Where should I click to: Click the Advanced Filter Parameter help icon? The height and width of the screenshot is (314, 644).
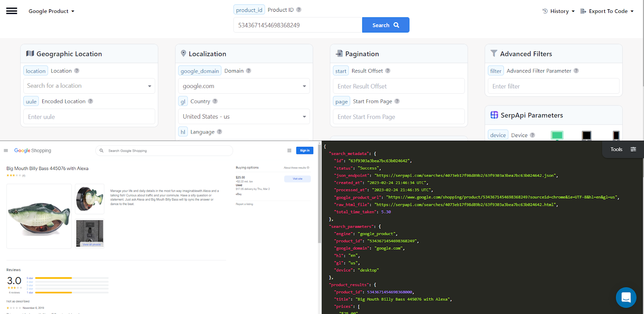pyautogui.click(x=576, y=71)
